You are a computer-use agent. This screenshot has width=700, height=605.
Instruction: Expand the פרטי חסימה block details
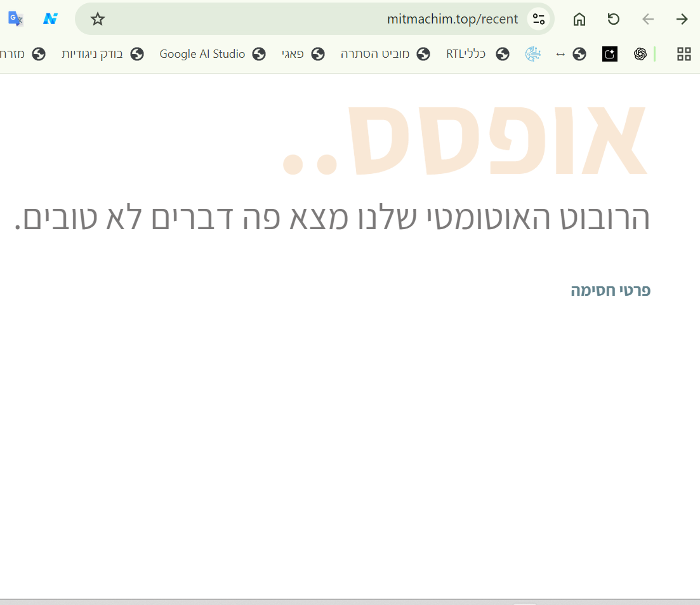(610, 290)
